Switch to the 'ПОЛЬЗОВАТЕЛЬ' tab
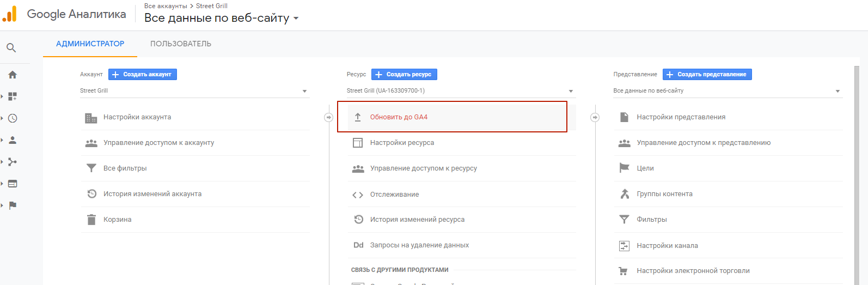Screen dimensions: 868x285 coord(181,44)
